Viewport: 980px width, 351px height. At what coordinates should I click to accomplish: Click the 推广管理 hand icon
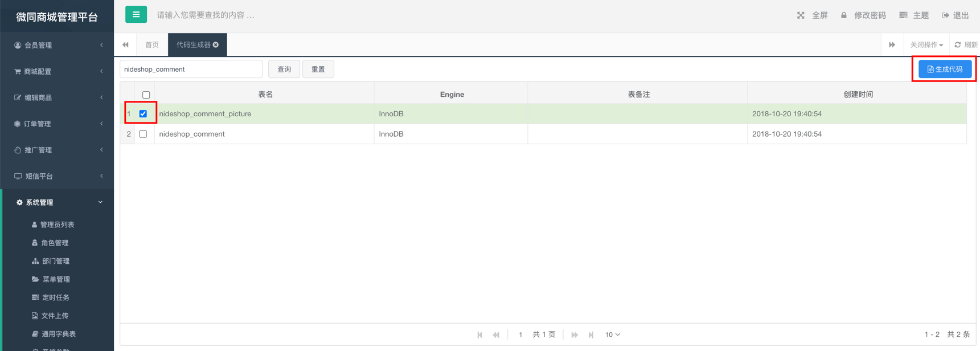click(18, 150)
